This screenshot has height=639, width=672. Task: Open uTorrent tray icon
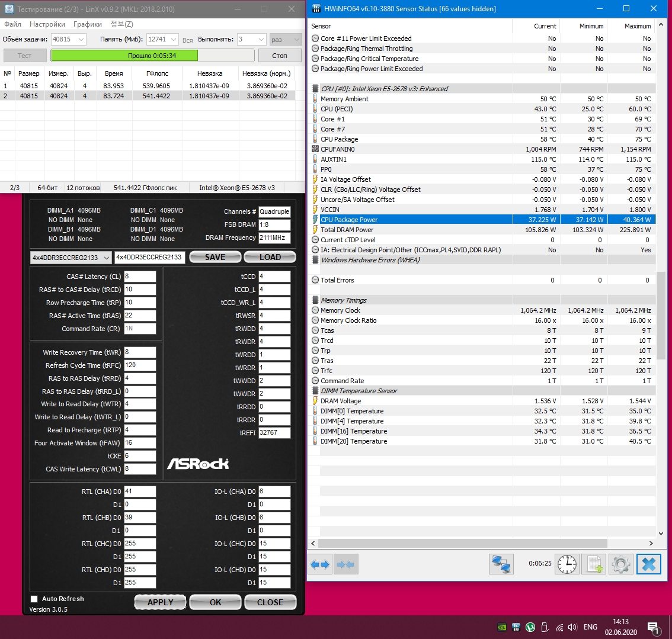[530, 627]
